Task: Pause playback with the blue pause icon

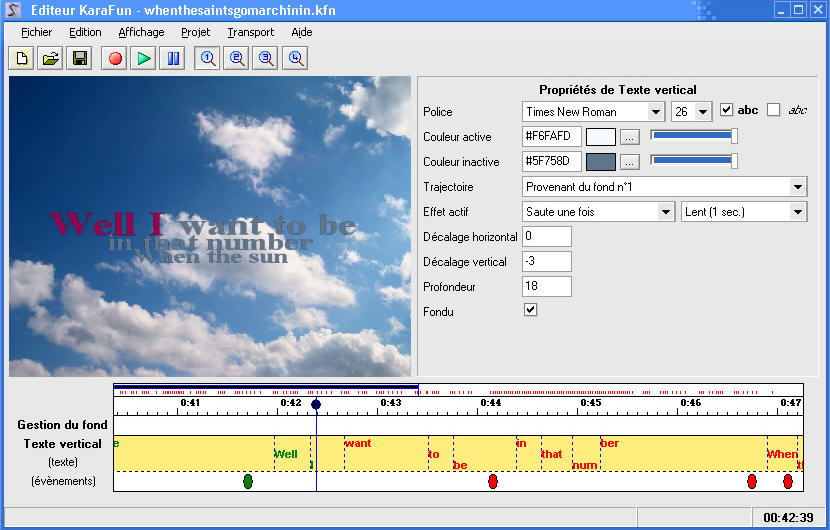Action: [x=174, y=59]
